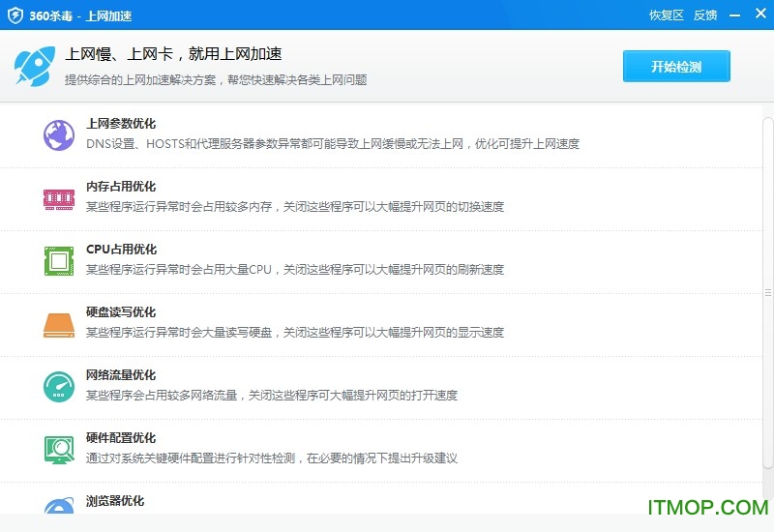This screenshot has height=532, width=774.
Task: Select the orange hard disk icon for 硬盘读写优化
Action: (58, 324)
